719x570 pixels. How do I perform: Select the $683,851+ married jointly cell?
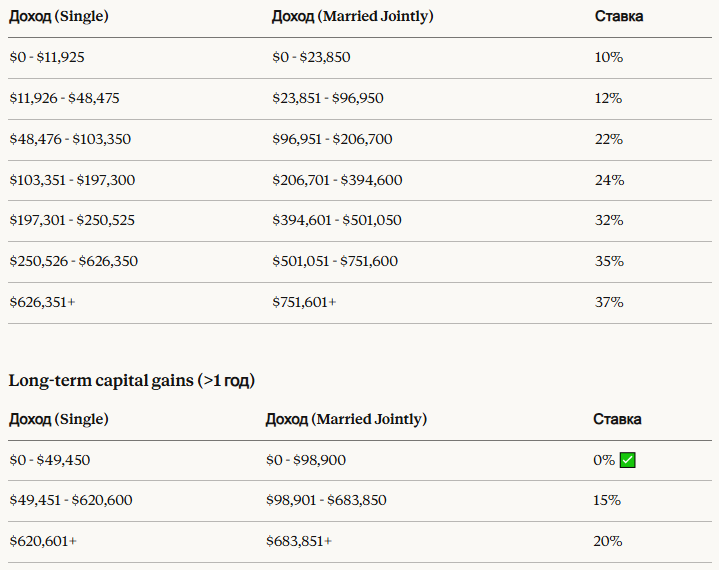tap(299, 541)
